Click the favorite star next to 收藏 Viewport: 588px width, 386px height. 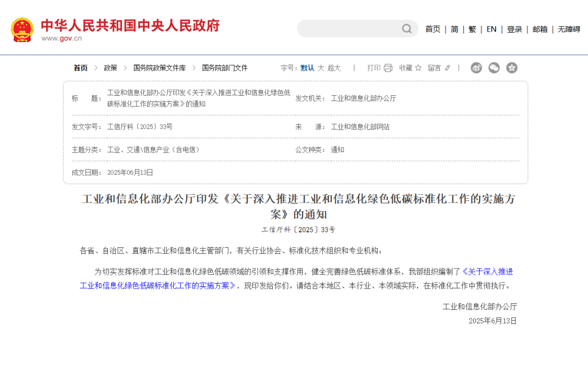coord(418,68)
